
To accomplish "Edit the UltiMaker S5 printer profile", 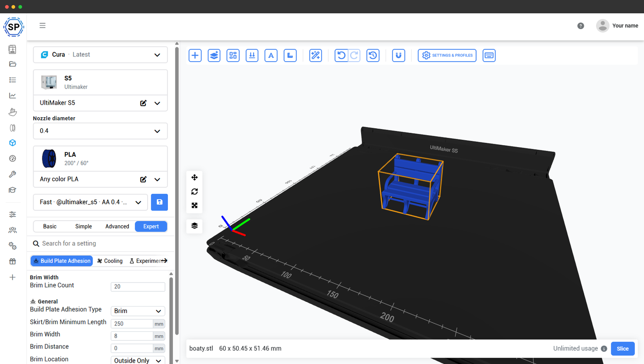I will pos(144,103).
